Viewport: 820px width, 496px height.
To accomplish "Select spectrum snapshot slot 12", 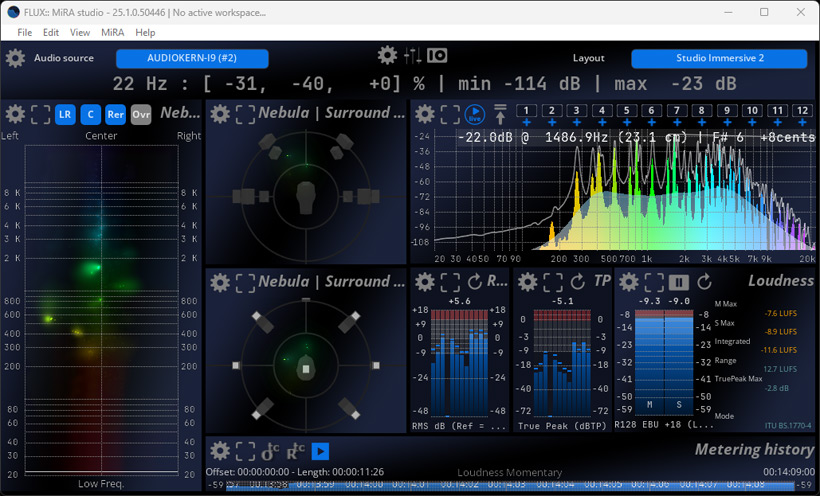I will tap(802, 110).
